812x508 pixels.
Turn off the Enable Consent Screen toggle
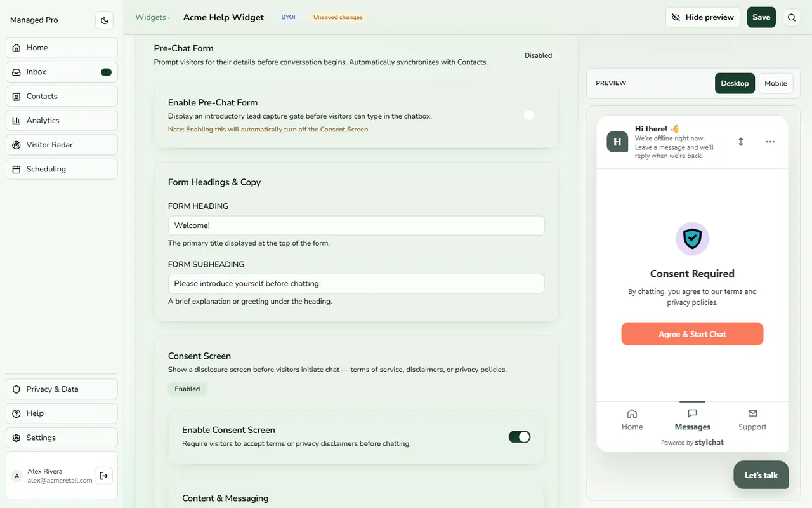[x=520, y=437]
